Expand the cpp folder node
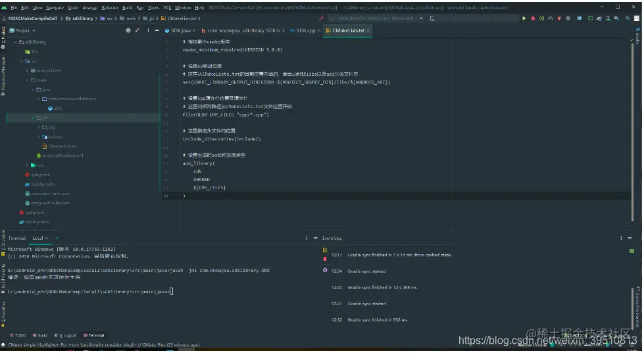 click(x=39, y=127)
